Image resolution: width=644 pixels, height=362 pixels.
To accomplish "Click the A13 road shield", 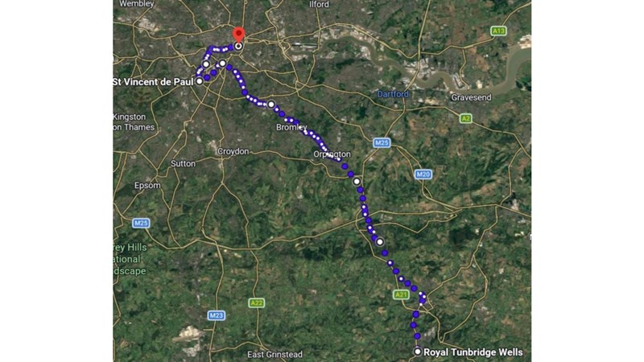I will 498,31.
